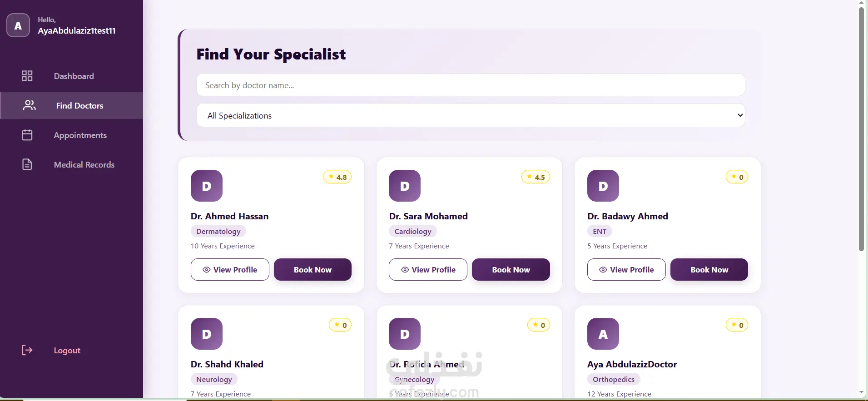Click the Logout arrow icon
This screenshot has height=401, width=868.
(27, 350)
